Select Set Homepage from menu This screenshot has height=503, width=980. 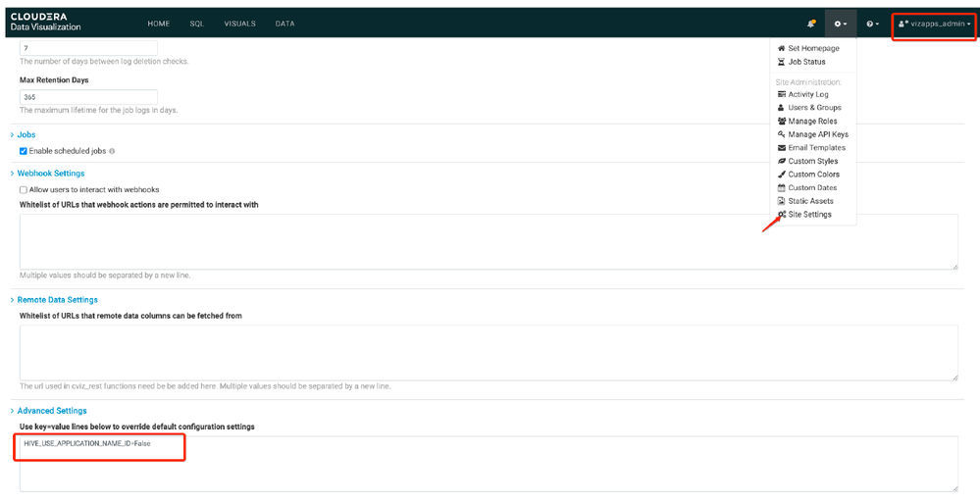click(x=813, y=48)
